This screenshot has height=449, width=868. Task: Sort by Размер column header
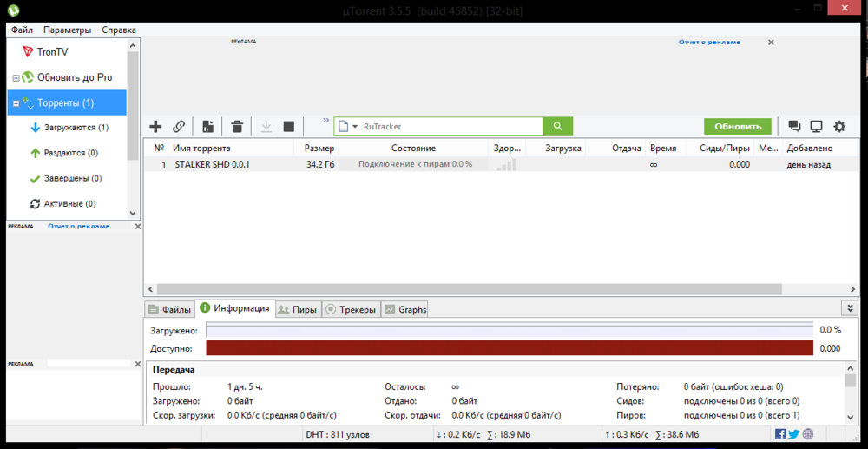319,148
